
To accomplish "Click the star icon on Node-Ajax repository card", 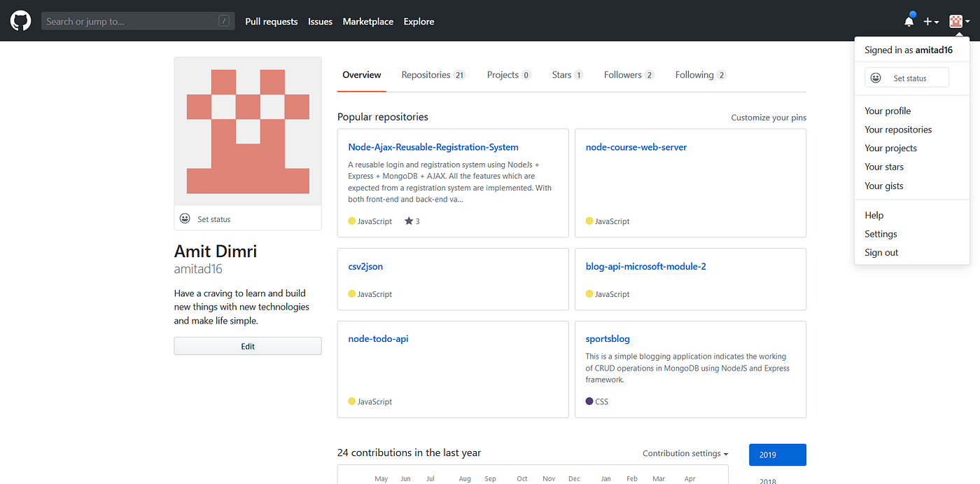I will (409, 221).
